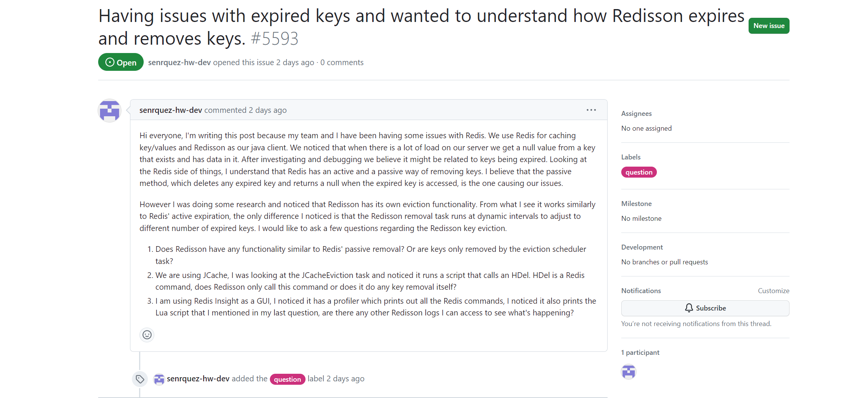Open the Labels section heading
Viewport: 868px width, 398px height.
(631, 157)
